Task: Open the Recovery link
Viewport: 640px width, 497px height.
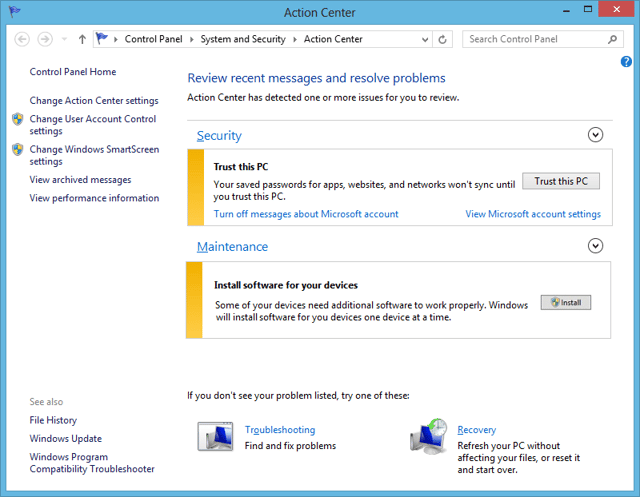Action: pos(477,430)
